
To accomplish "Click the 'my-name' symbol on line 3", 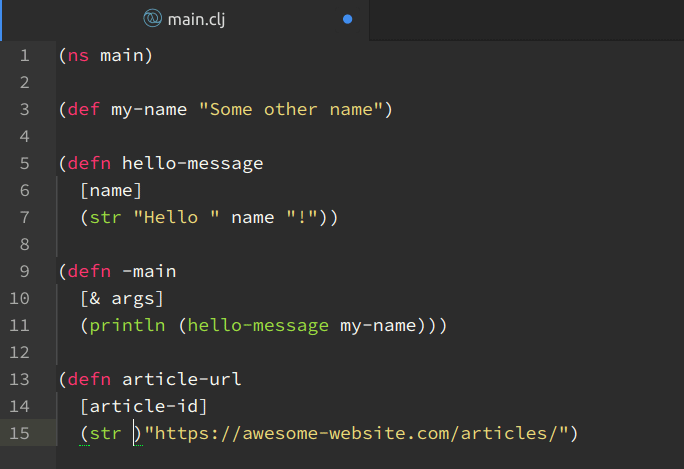I will coord(149,110).
